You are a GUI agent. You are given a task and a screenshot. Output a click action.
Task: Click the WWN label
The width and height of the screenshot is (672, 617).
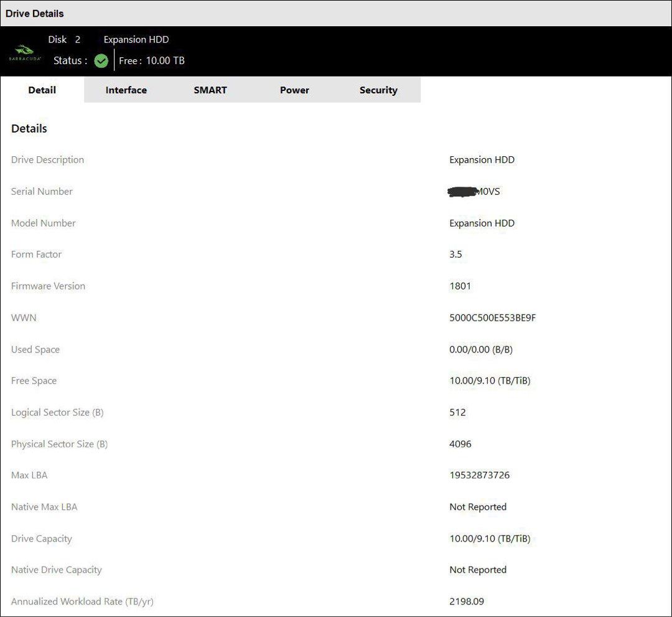24,318
